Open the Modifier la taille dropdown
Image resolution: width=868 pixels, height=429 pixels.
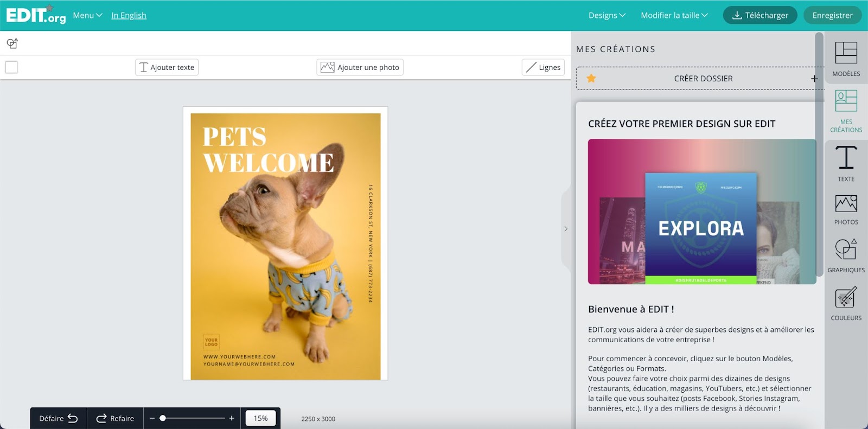(674, 15)
